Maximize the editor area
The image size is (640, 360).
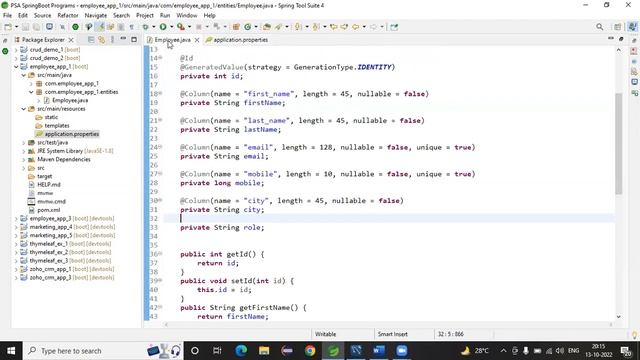point(621,39)
